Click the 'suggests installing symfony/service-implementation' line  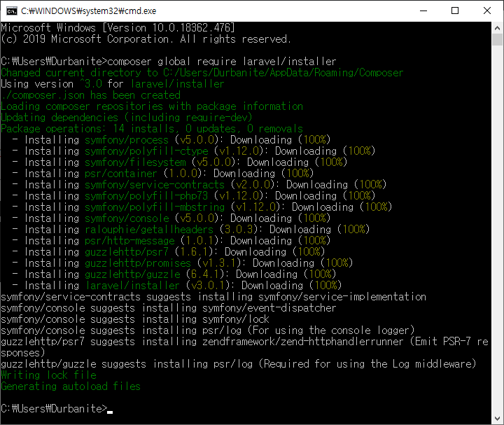tap(213, 297)
